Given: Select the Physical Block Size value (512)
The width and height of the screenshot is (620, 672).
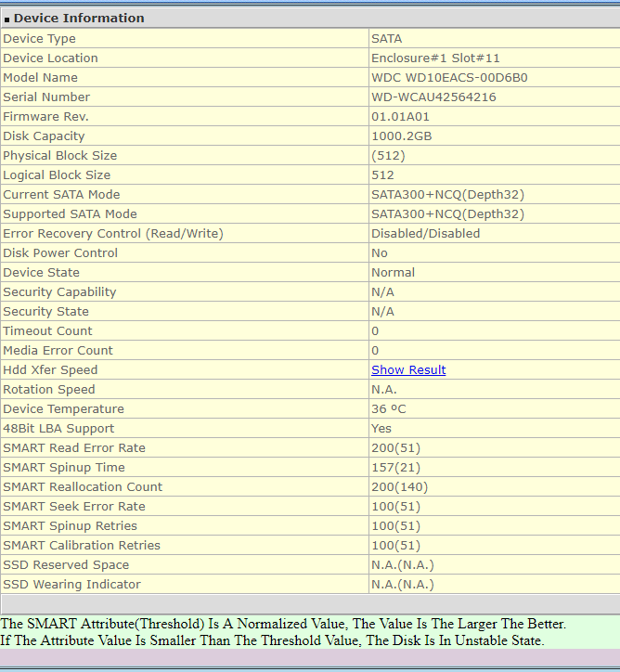Looking at the screenshot, I should click(x=388, y=156).
